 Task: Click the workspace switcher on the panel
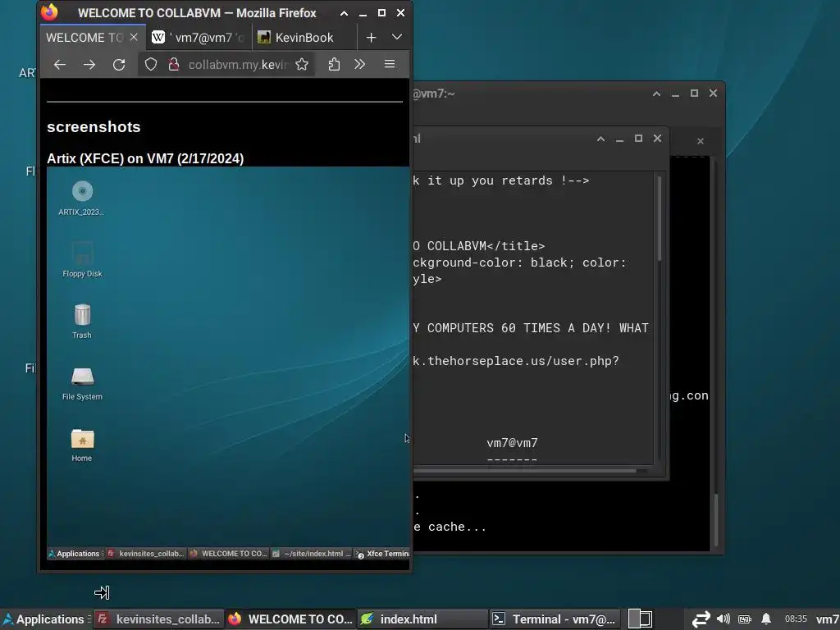[640, 619]
